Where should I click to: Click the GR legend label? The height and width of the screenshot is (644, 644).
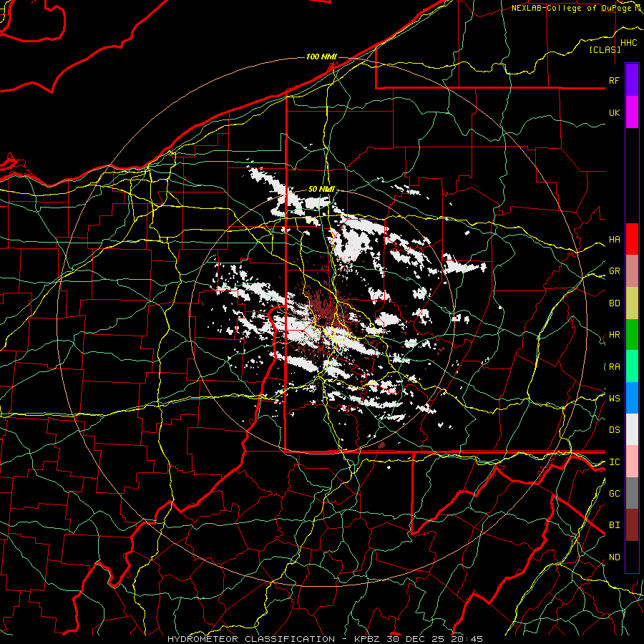[614, 271]
